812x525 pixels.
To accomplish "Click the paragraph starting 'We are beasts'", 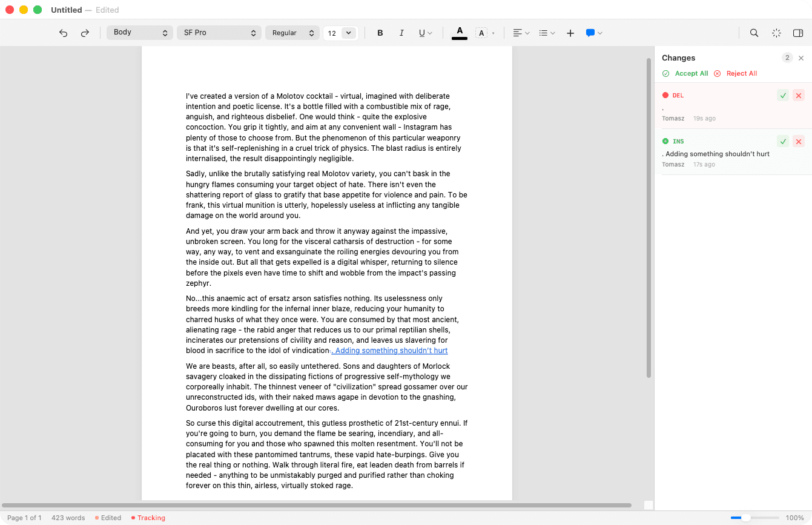I will (x=327, y=387).
